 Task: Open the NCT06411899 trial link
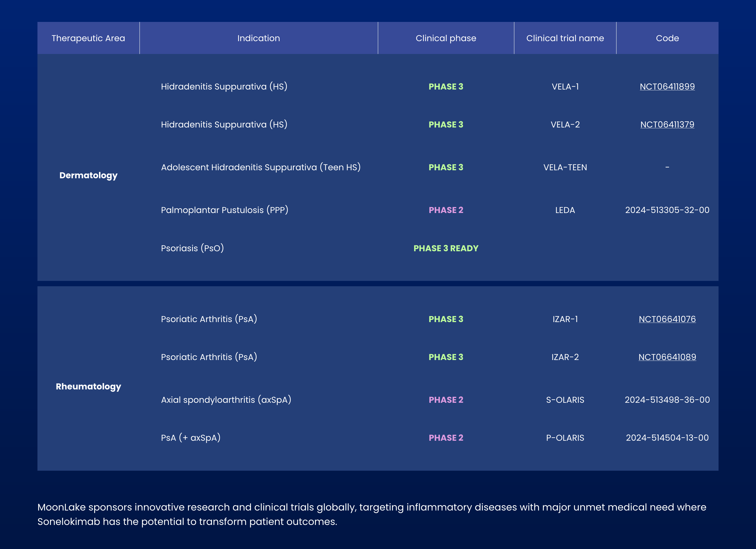coord(667,87)
